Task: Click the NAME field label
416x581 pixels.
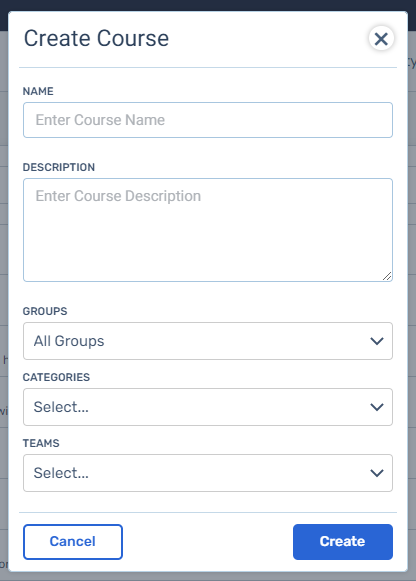Action: coord(38,91)
